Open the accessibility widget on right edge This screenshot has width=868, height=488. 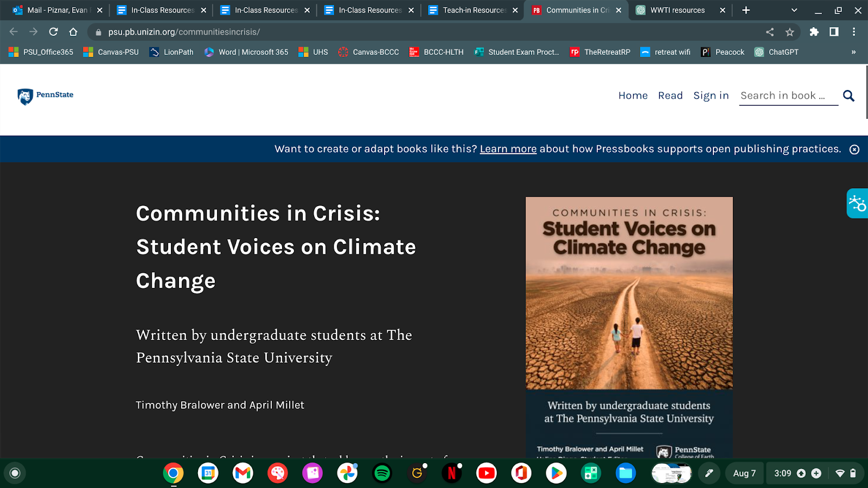pyautogui.click(x=857, y=203)
